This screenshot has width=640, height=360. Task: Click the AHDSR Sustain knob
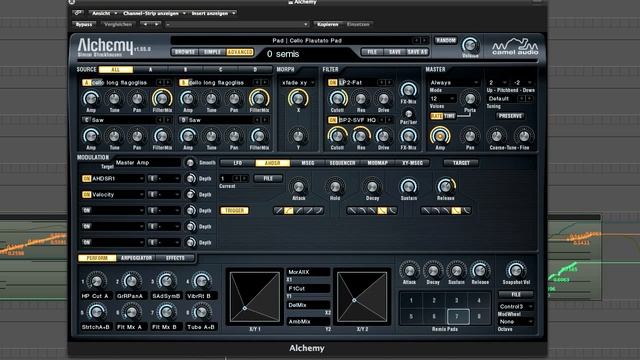pyautogui.click(x=409, y=187)
